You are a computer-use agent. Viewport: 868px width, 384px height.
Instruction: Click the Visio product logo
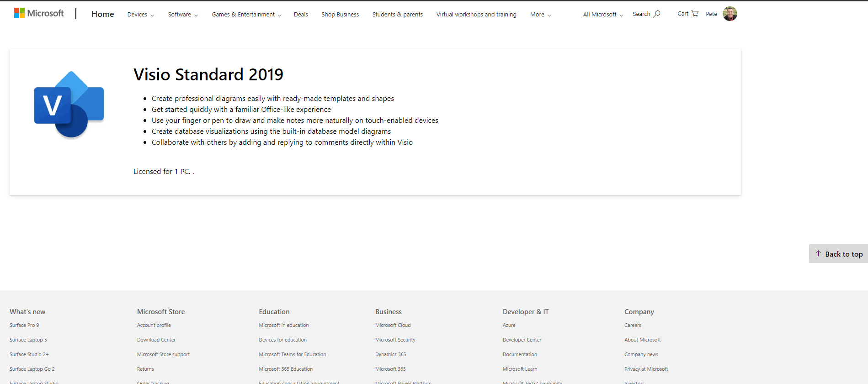tap(69, 105)
